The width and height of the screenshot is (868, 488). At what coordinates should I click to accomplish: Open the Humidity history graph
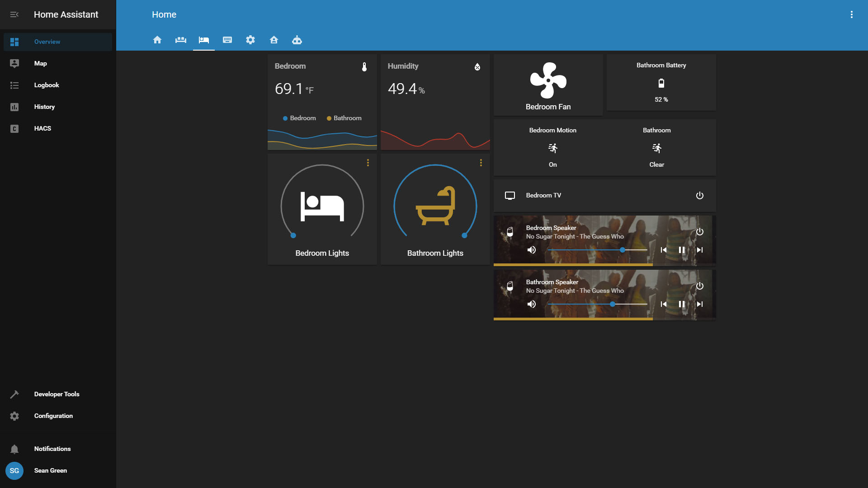[x=435, y=140]
